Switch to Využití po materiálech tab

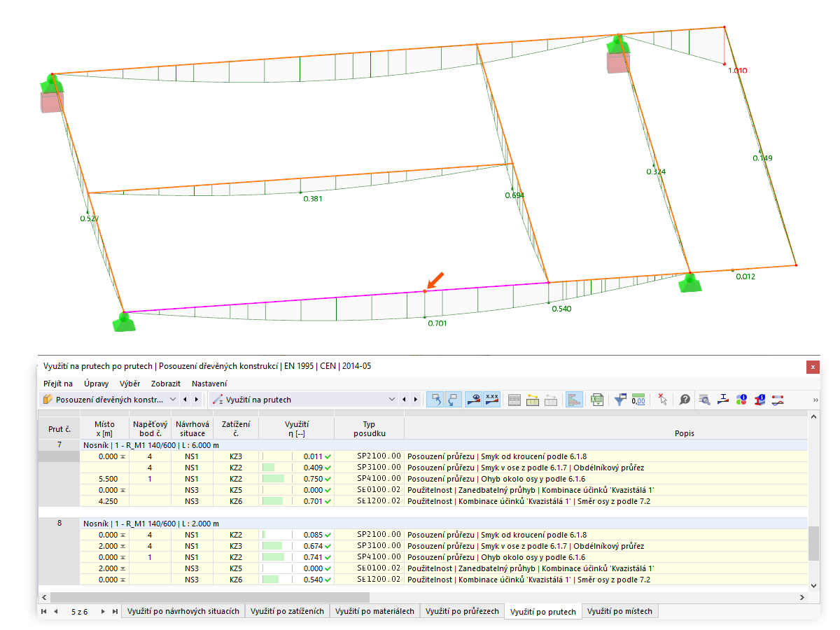point(374,611)
